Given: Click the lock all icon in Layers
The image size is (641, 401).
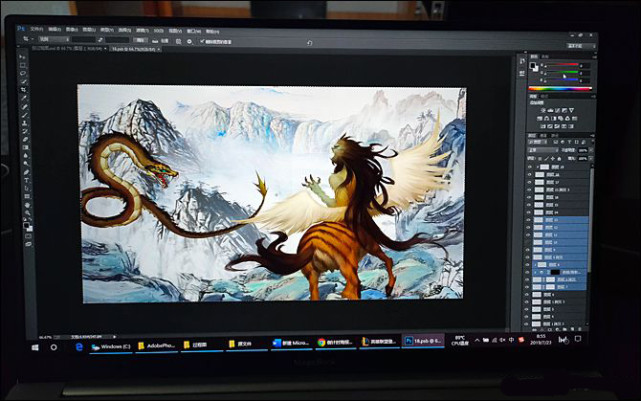Looking at the screenshot, I should (x=559, y=159).
